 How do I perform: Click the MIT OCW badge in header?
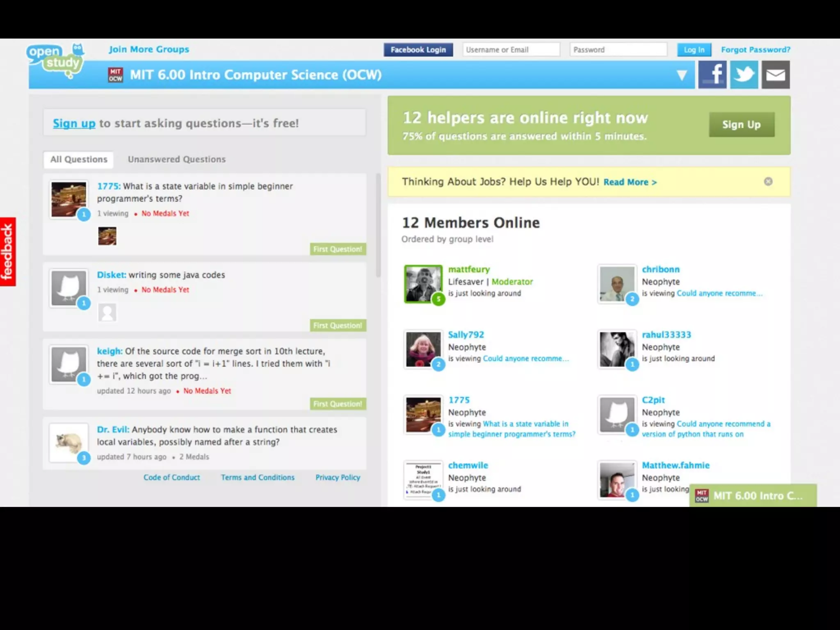point(115,75)
